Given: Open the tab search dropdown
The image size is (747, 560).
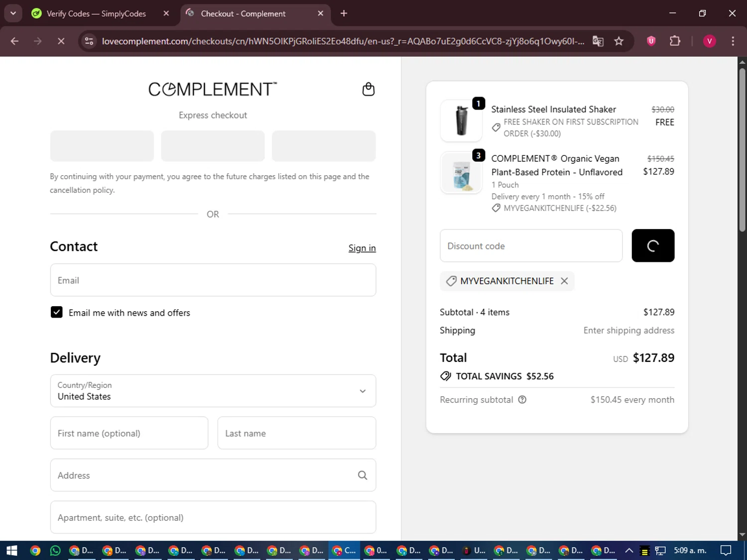Looking at the screenshot, I should tap(13, 13).
